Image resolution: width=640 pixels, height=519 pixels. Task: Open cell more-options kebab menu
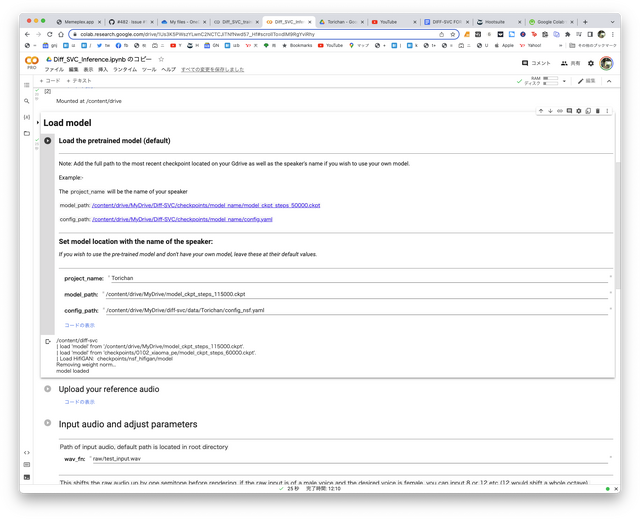[607, 111]
